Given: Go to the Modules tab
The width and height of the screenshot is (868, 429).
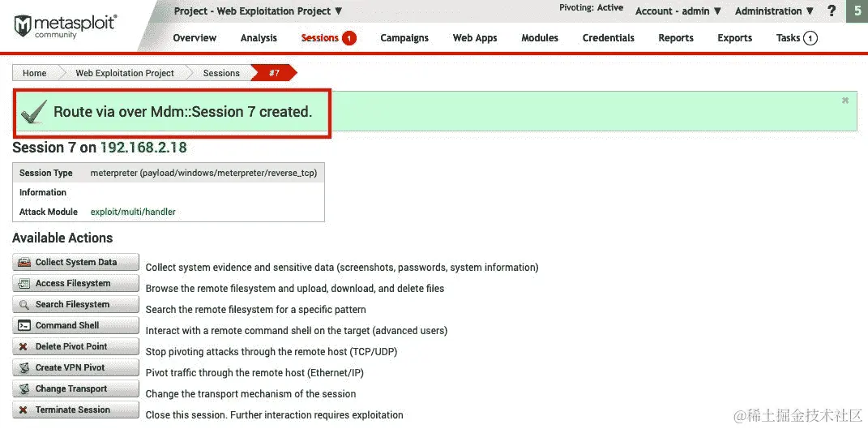Looking at the screenshot, I should coord(540,37).
